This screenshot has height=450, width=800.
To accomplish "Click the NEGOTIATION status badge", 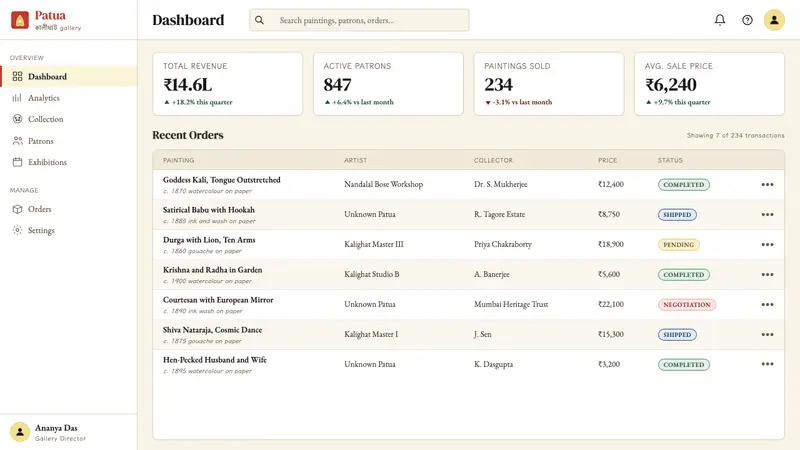I will click(687, 305).
